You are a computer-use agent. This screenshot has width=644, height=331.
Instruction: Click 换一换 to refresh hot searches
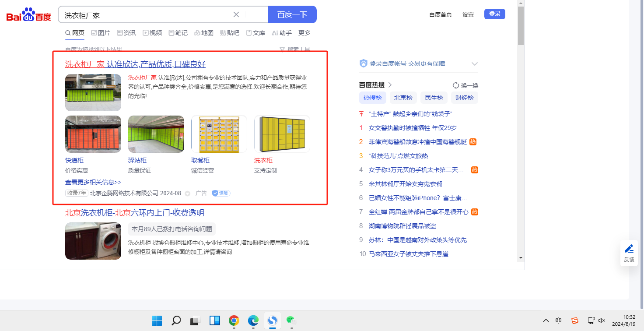tap(465, 85)
